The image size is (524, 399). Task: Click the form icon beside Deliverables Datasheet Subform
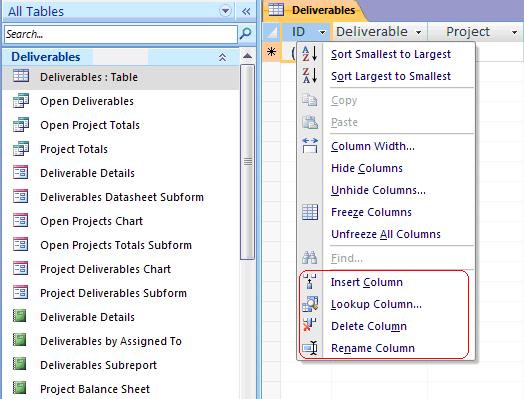point(20,196)
